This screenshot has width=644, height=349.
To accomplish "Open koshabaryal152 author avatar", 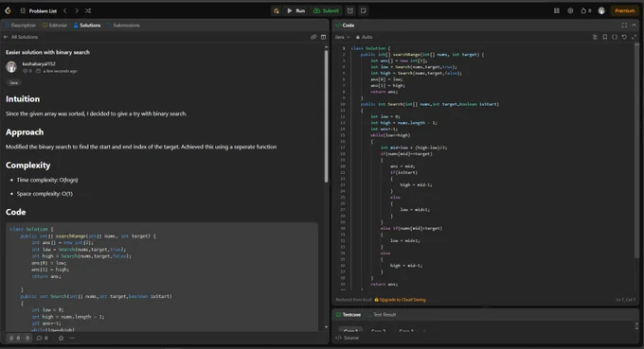I will click(11, 66).
